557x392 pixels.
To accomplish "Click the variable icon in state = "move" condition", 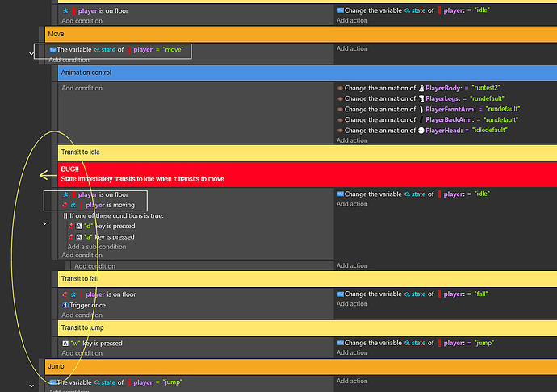I will [52, 49].
